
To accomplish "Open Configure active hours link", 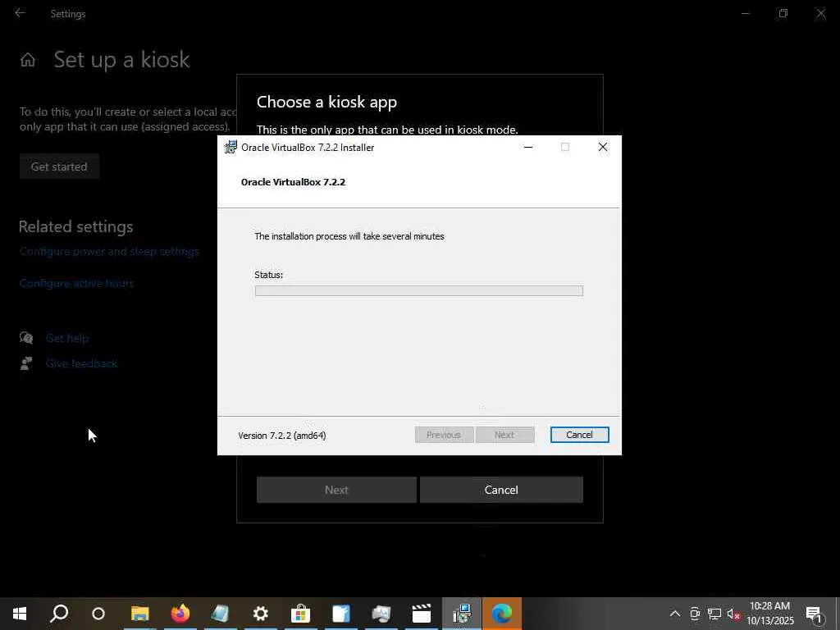I will [x=76, y=283].
